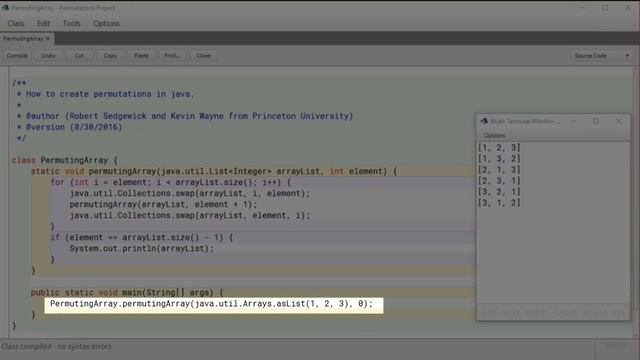The height and width of the screenshot is (360, 640).
Task: Click the 'public static void main' line
Action: click(127, 293)
